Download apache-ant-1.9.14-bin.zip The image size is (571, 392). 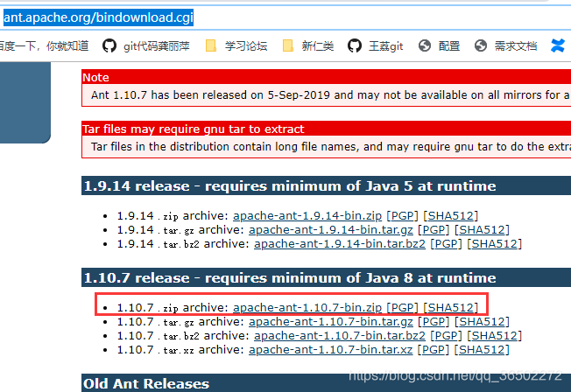(307, 216)
